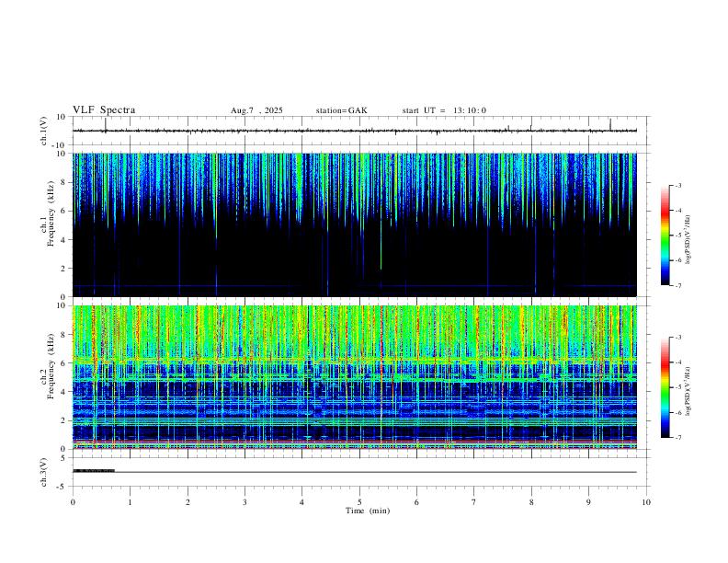The height and width of the screenshot is (563, 728).
Task: Click the '-7' label on ch.2 colorbar
Action: click(x=677, y=437)
